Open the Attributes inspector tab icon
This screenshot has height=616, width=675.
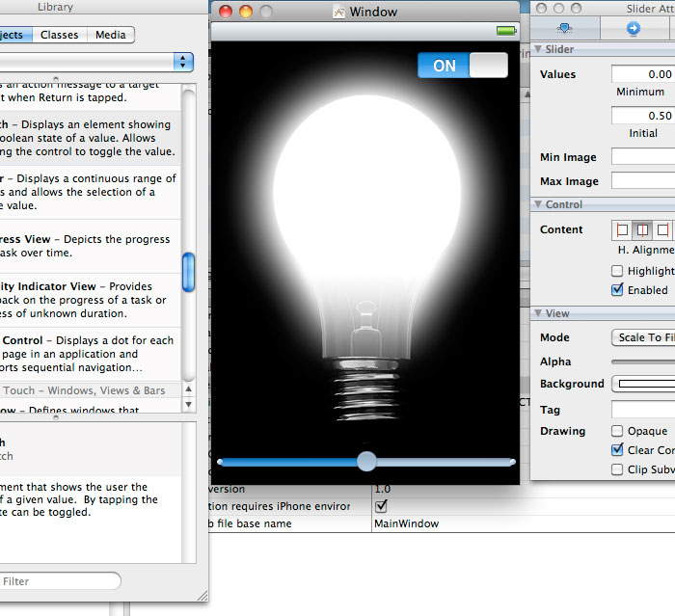tap(564, 28)
